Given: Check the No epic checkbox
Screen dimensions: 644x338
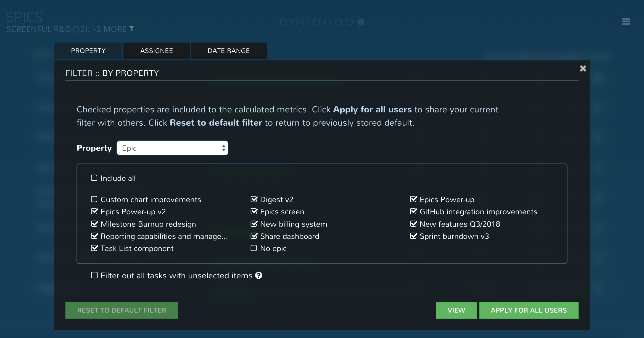Looking at the screenshot, I should click(x=254, y=248).
